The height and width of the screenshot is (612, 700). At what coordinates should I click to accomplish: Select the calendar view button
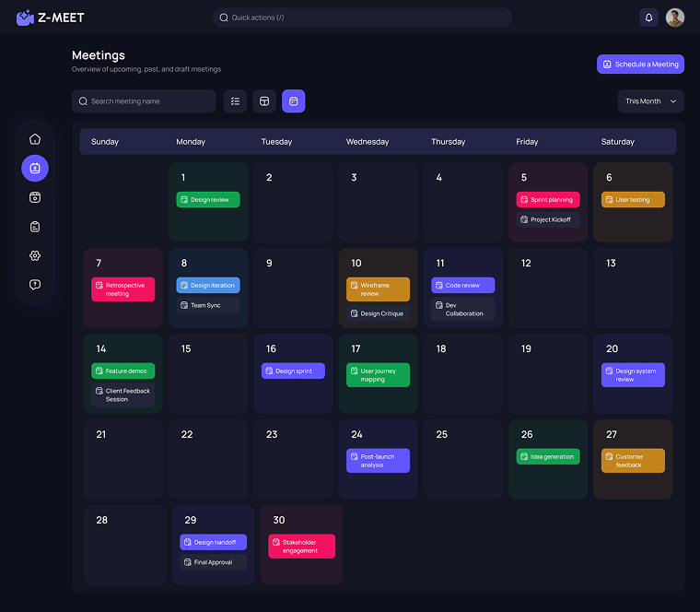[x=293, y=101]
